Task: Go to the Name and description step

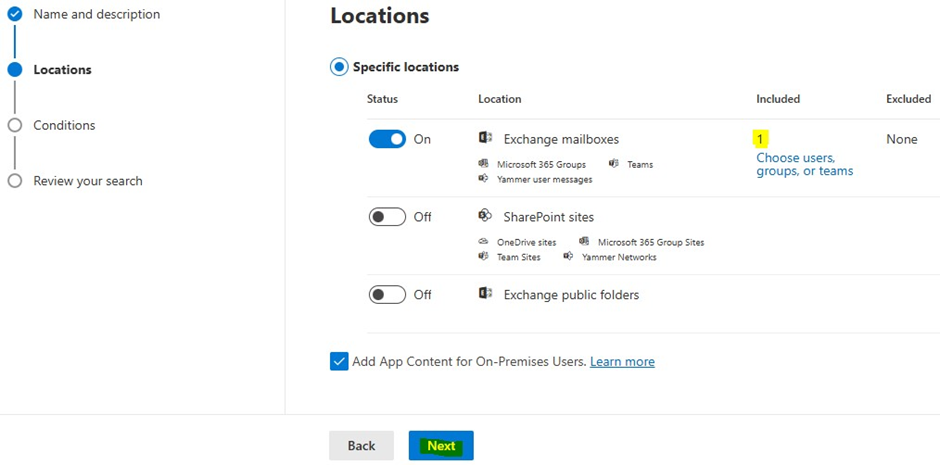Action: coord(96,14)
